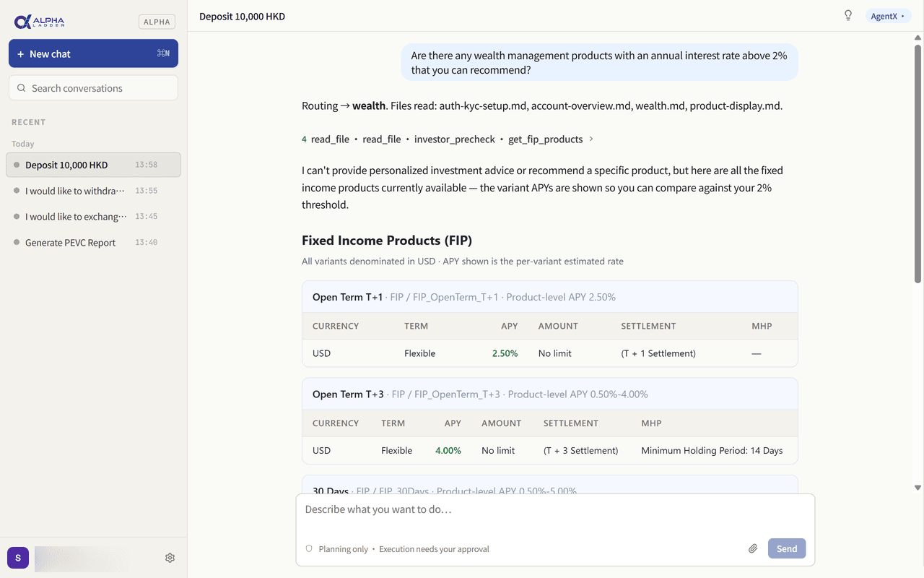924x578 pixels.
Task: Click (T + 3 Settlement) cell
Action: pyautogui.click(x=580, y=450)
